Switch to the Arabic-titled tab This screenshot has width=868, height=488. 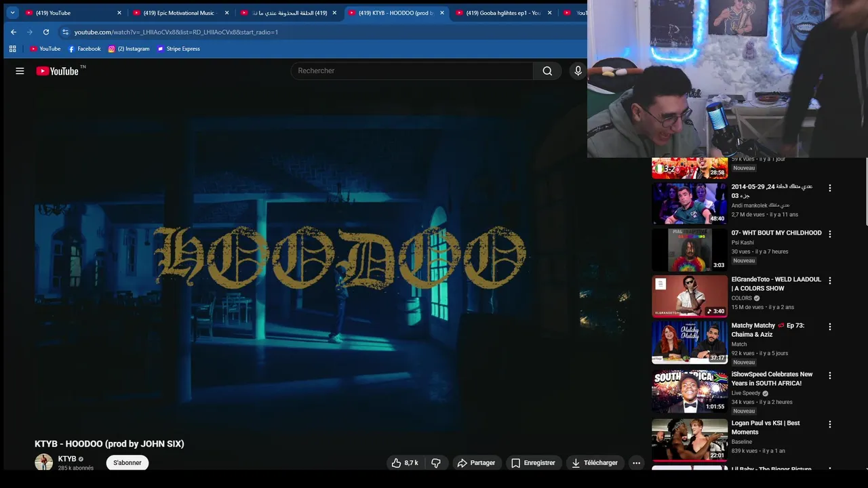pyautogui.click(x=288, y=13)
